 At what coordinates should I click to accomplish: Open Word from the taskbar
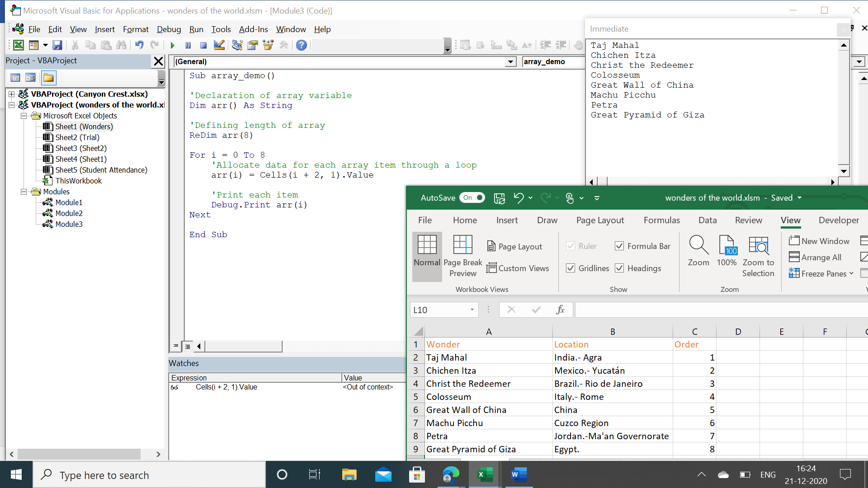pyautogui.click(x=519, y=474)
